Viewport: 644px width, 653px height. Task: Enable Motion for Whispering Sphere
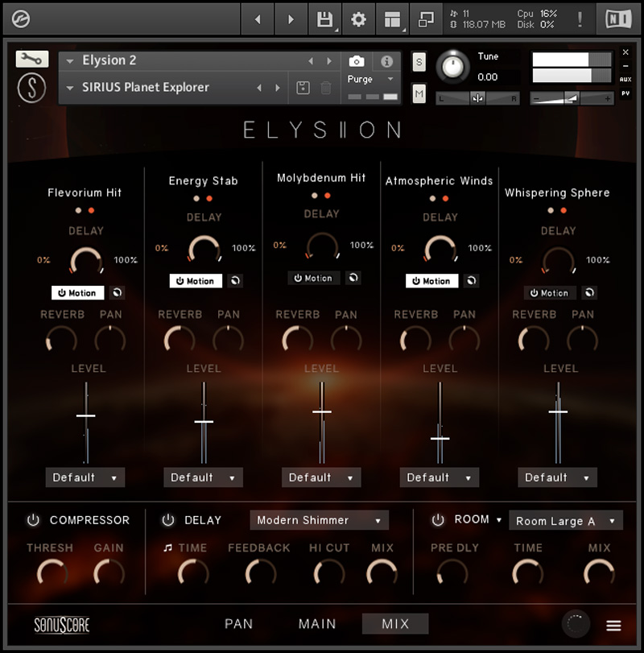pos(550,293)
